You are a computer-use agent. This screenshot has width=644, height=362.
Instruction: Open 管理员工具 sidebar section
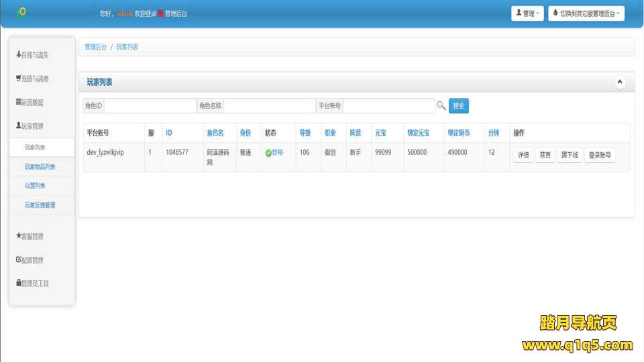tap(34, 284)
